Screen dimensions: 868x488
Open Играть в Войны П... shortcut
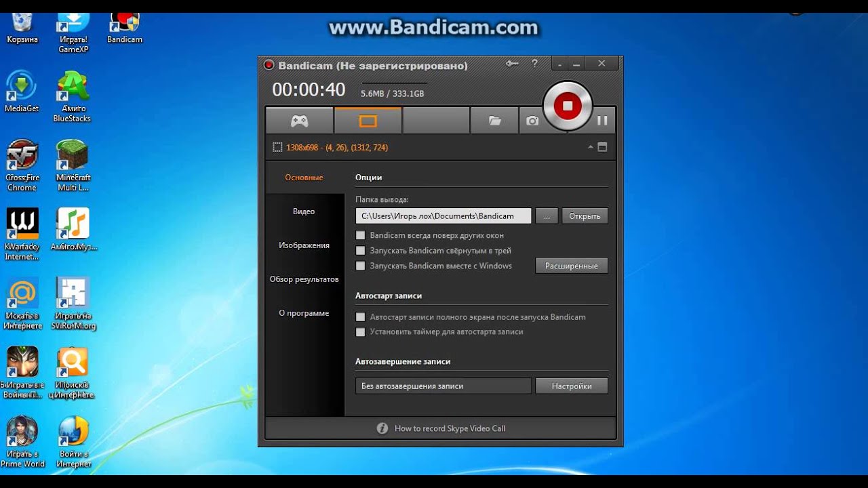tap(22, 373)
